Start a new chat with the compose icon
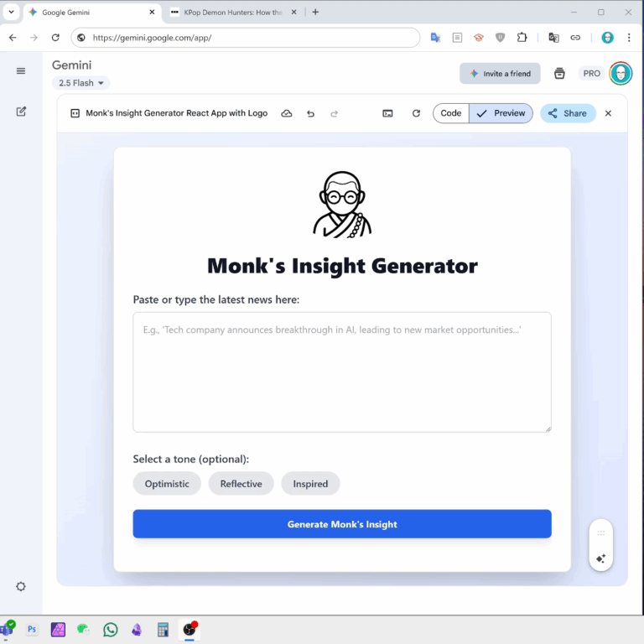644x644 pixels. pos(21,112)
